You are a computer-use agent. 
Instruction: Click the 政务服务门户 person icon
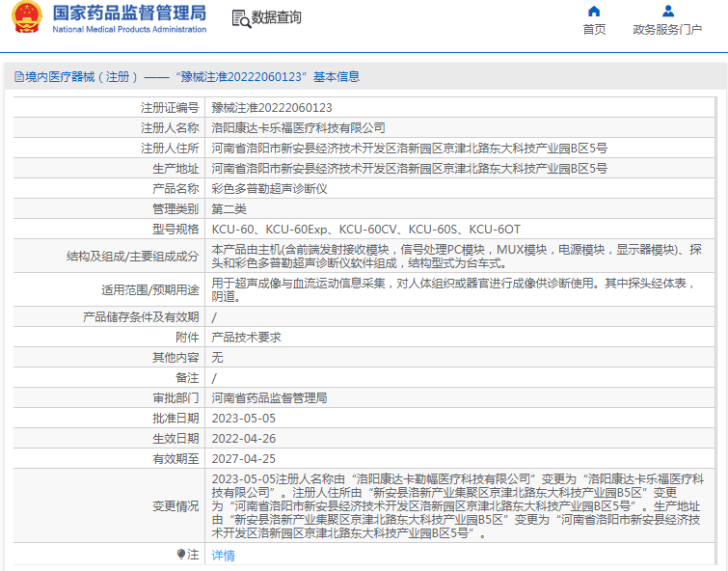[667, 12]
